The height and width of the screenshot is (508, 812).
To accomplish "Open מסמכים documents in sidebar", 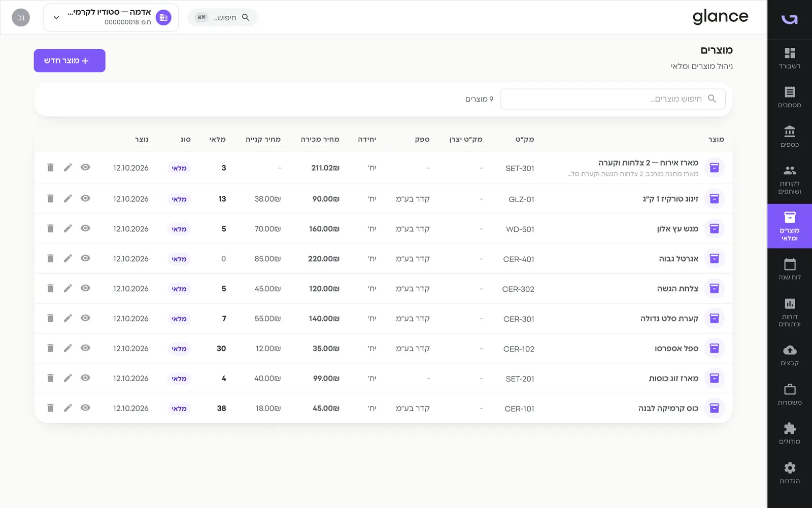I will tap(790, 98).
